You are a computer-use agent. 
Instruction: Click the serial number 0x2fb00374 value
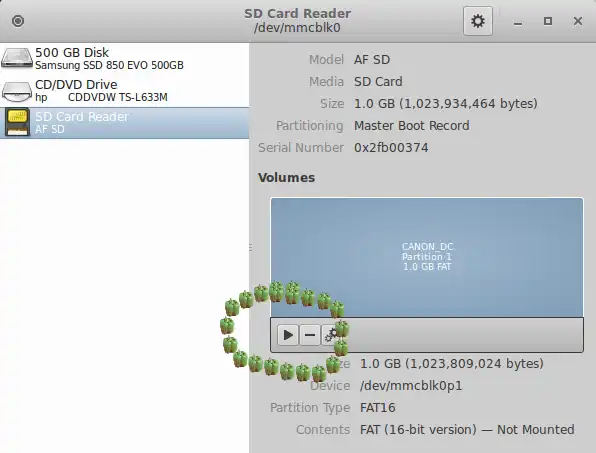tap(391, 148)
